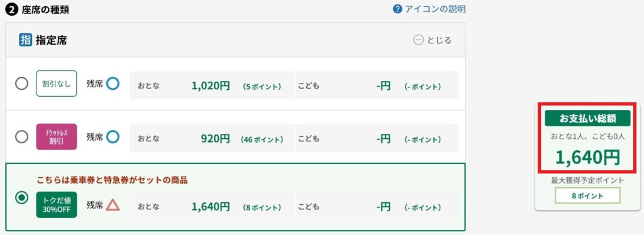Screen dimensions: 644x235
Task: Click the 座席の種類 section heading
Action: pos(45,10)
